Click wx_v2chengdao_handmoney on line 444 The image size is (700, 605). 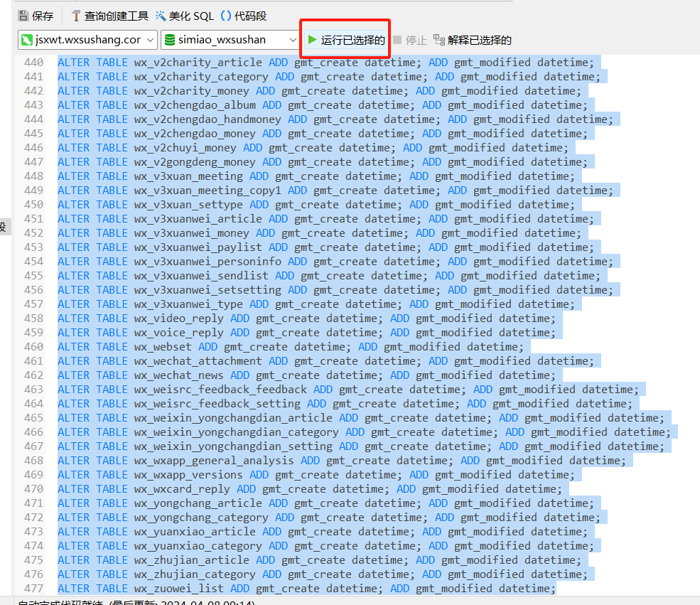pos(208,119)
